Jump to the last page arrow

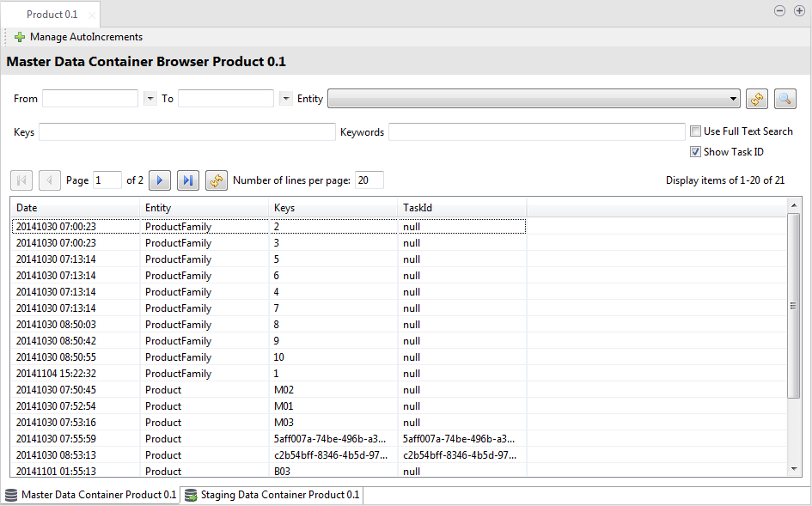(187, 180)
